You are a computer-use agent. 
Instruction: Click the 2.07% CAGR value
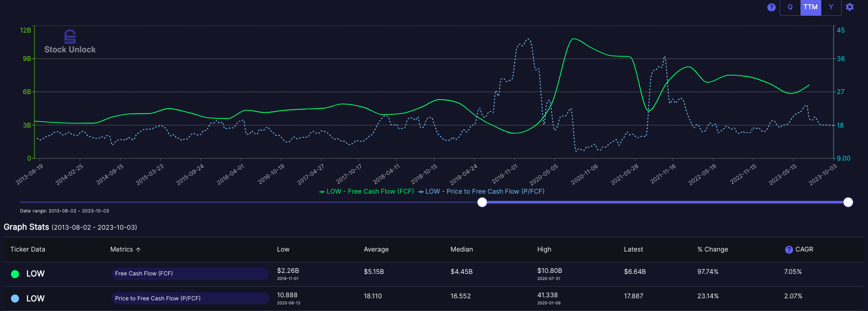point(793,296)
